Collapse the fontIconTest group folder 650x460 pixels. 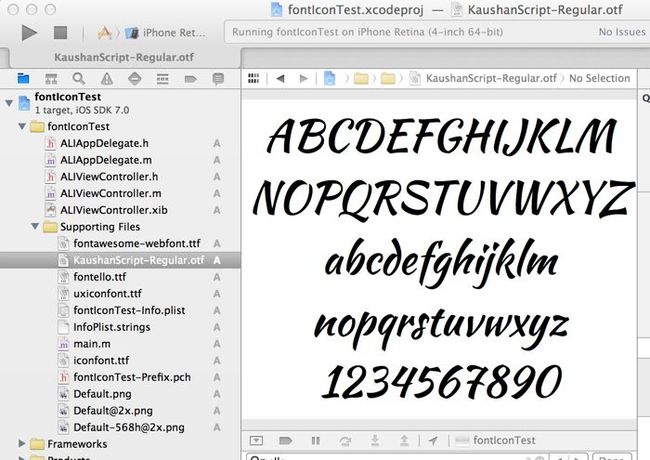pos(22,126)
